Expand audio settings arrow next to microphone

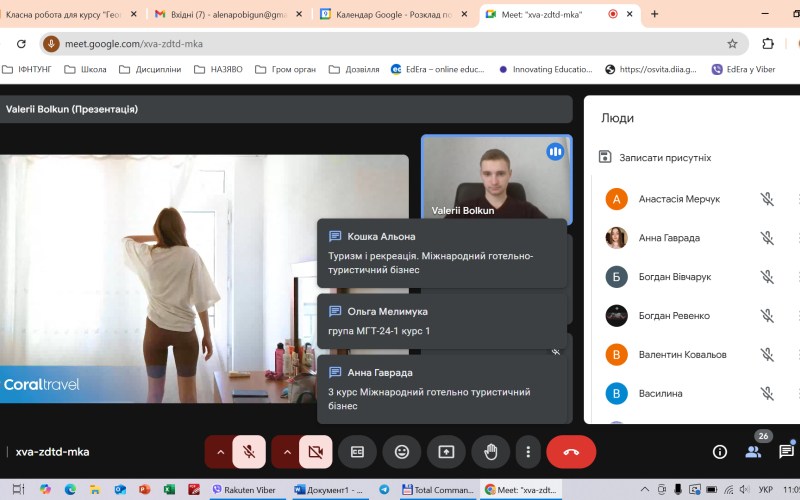pos(220,452)
